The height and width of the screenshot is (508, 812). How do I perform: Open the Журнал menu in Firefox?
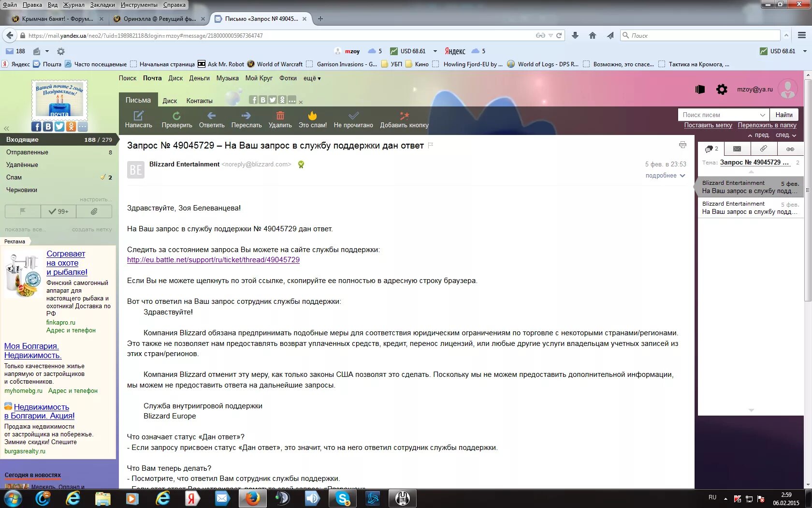click(73, 4)
